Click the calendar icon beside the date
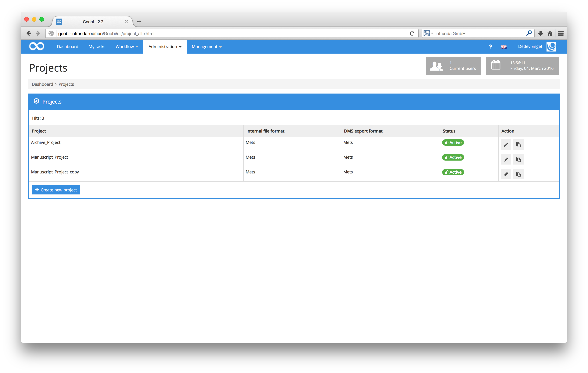This screenshot has width=588, height=373. point(496,65)
